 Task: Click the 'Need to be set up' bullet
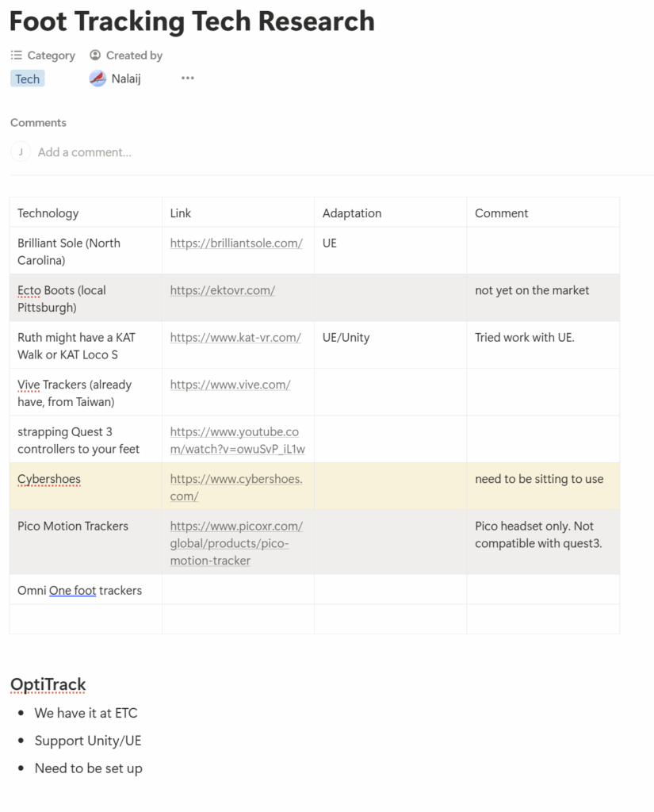coord(89,768)
